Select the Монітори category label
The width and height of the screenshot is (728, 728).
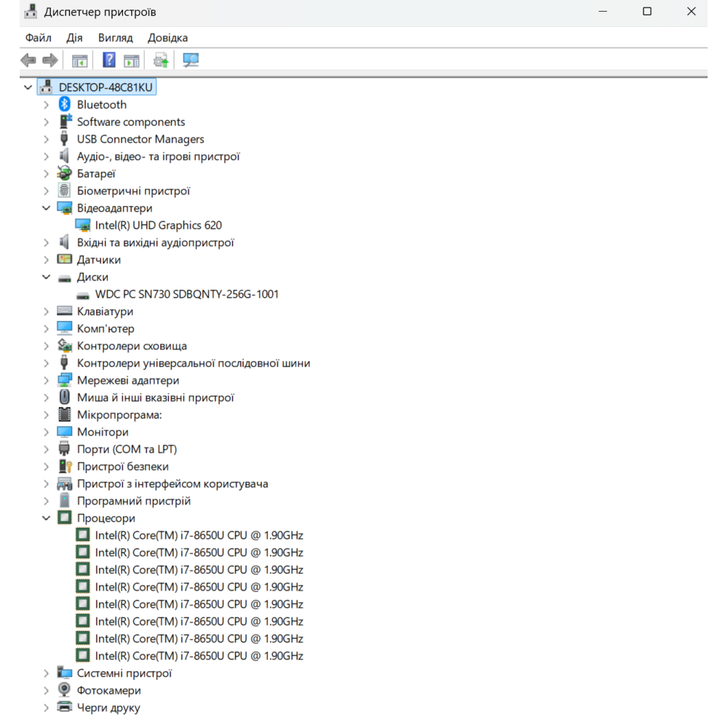coord(103,432)
